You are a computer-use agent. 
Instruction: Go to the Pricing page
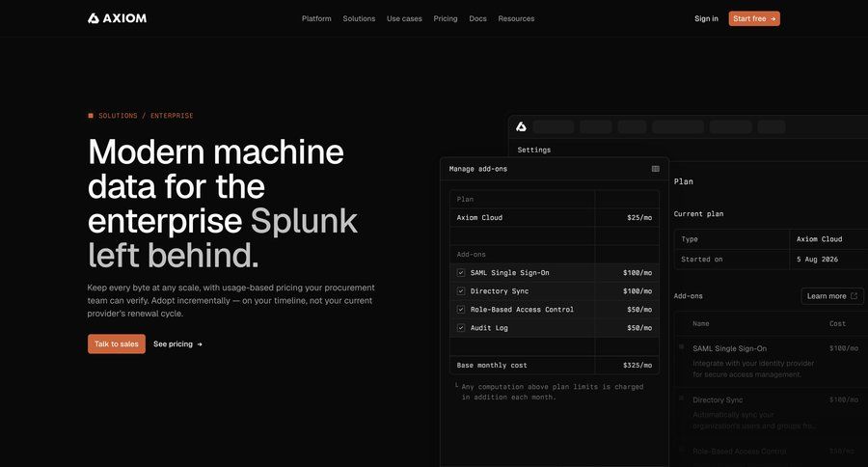coord(446,18)
